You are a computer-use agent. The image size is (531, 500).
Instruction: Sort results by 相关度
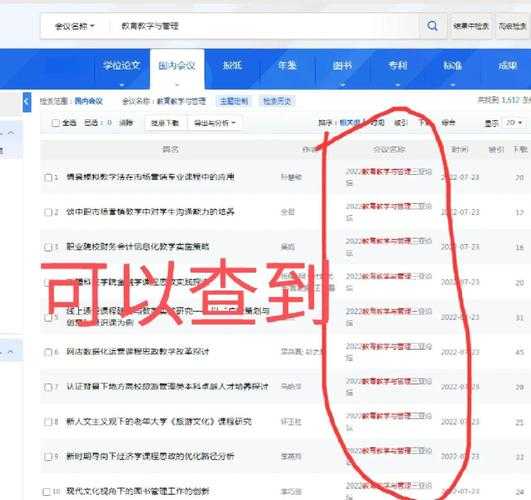(349, 123)
